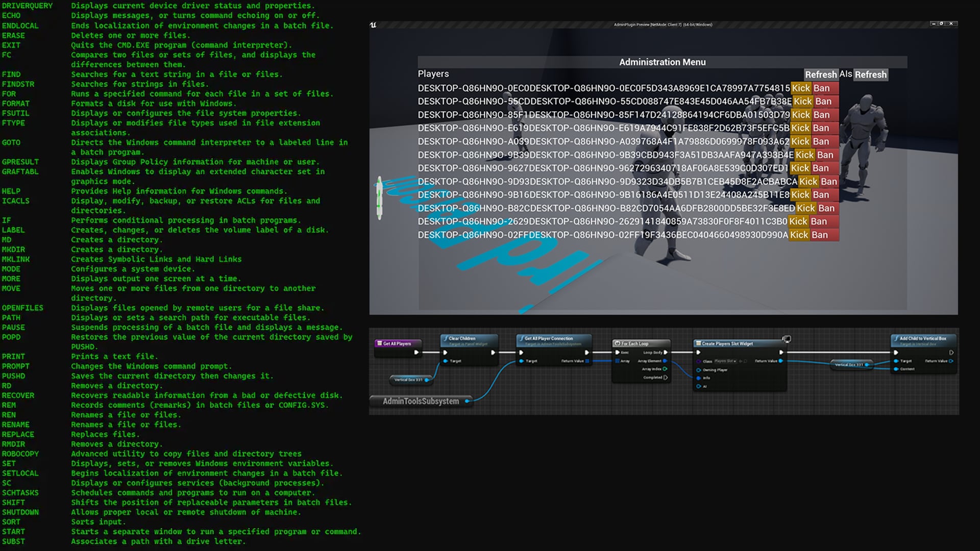
Task: Toggle the comment bubble on Create Players Slot Widget
Action: pos(787,339)
